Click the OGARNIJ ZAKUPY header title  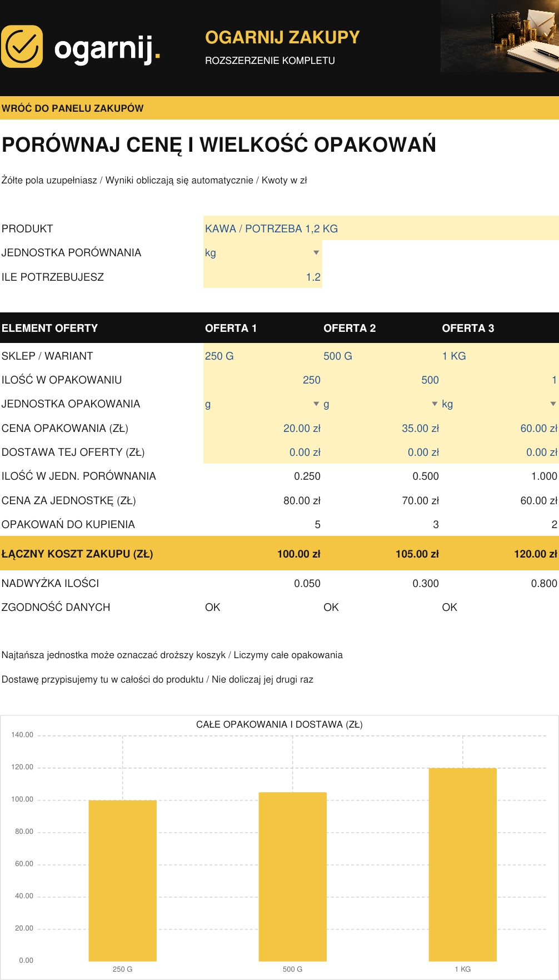point(282,37)
